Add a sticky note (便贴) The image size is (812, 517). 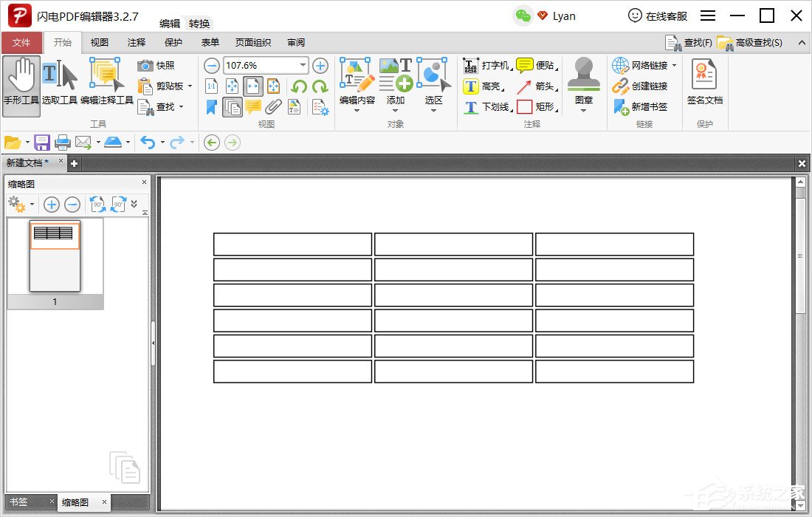(537, 65)
